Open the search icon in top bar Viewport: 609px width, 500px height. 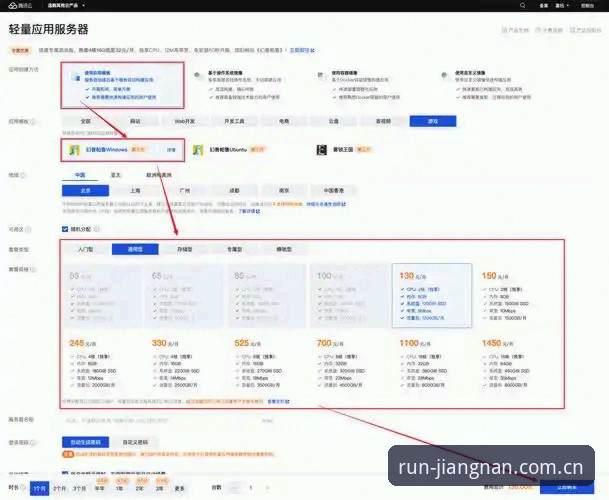click(x=522, y=5)
